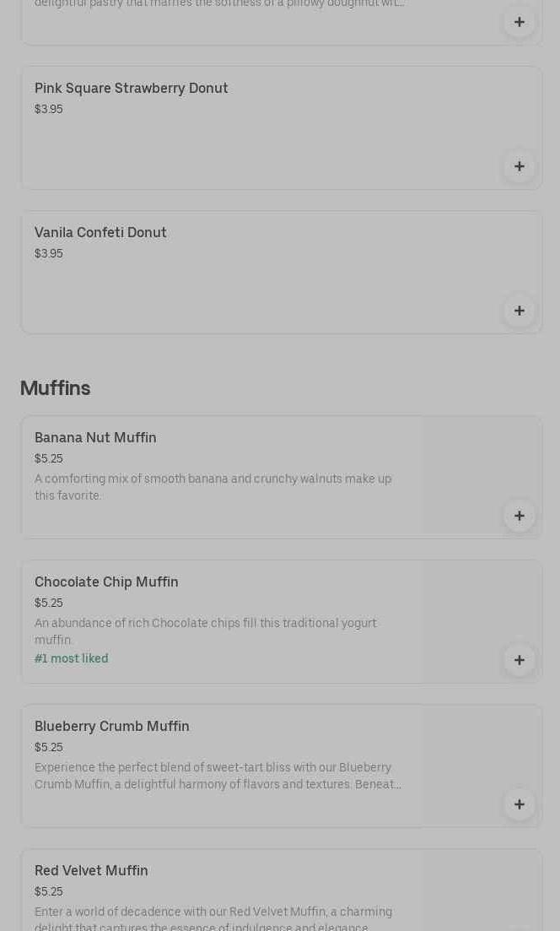The width and height of the screenshot is (560, 931).
Task: Open Pink Square Strawberry Donut item title
Action: click(131, 88)
